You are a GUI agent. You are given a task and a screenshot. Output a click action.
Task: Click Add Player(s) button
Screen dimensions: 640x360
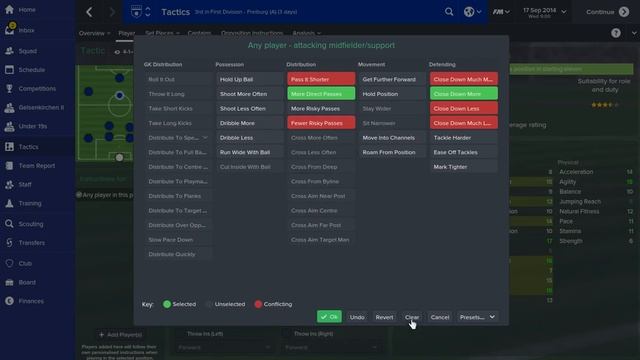pyautogui.click(x=120, y=335)
